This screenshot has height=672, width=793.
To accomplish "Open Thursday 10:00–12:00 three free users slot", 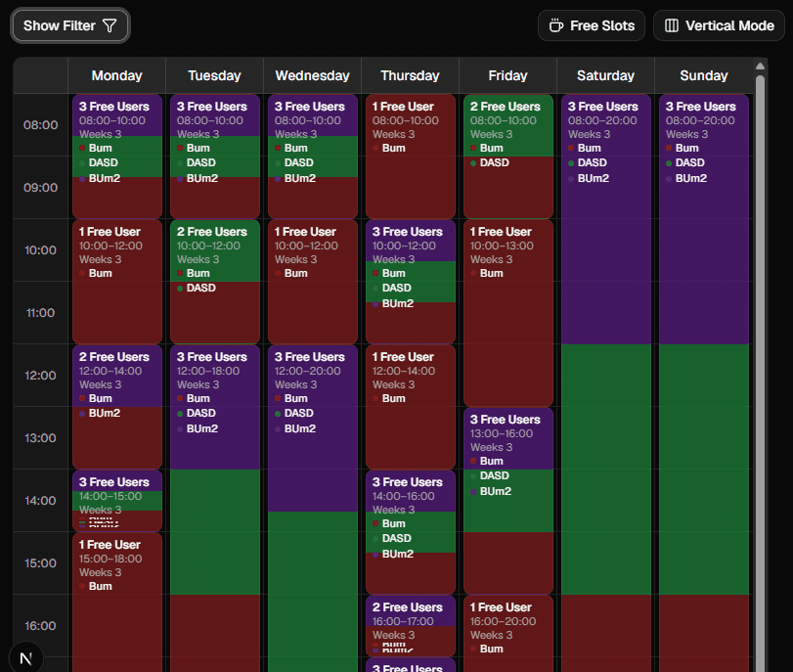I will pyautogui.click(x=411, y=282).
